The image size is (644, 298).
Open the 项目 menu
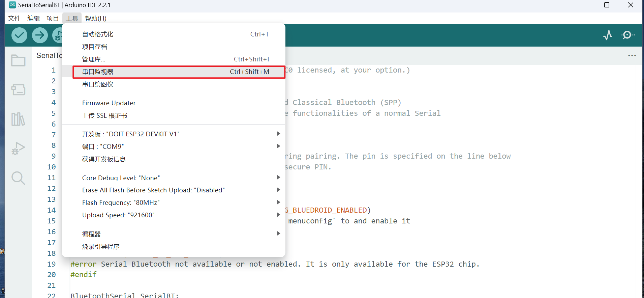click(53, 18)
